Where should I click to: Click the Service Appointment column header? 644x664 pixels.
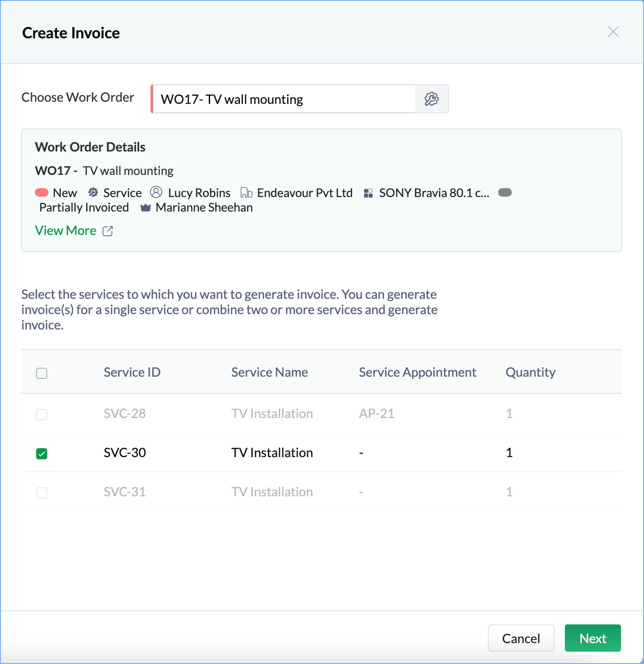tap(417, 372)
